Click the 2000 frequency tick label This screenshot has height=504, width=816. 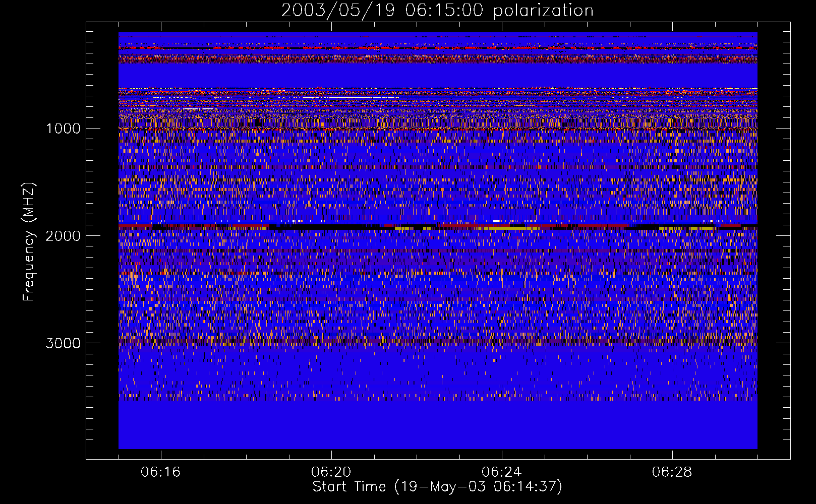(x=63, y=236)
